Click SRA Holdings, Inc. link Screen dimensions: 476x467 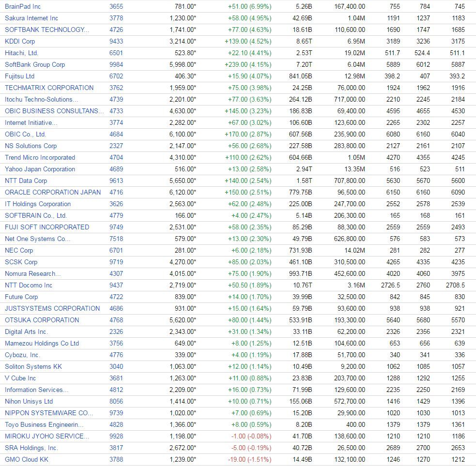click(31, 448)
